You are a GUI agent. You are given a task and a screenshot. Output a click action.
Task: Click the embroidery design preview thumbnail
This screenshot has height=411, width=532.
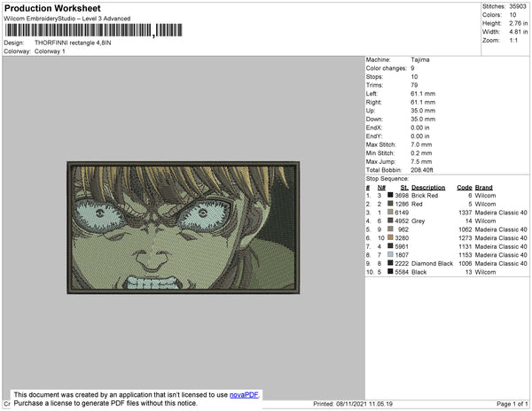[x=184, y=228]
